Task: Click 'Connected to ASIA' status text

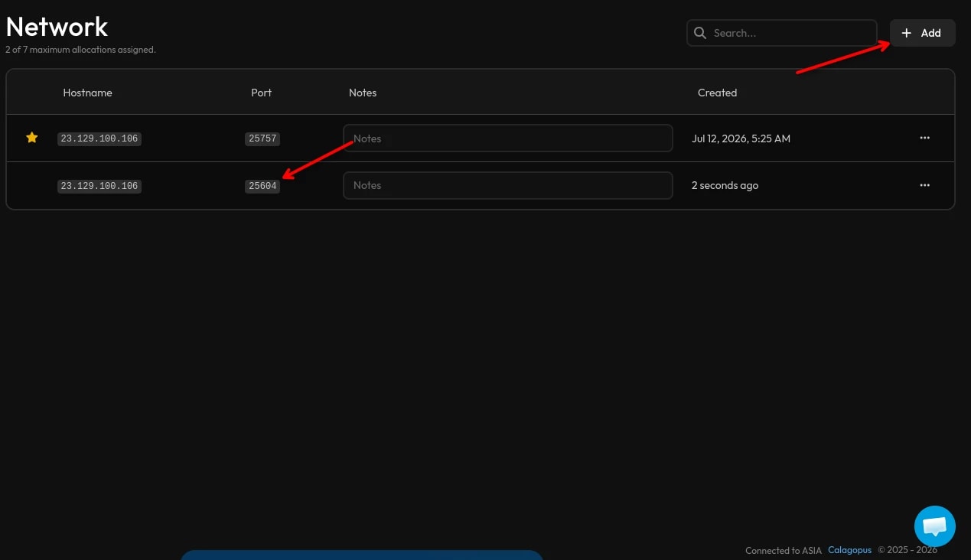Action: point(784,550)
